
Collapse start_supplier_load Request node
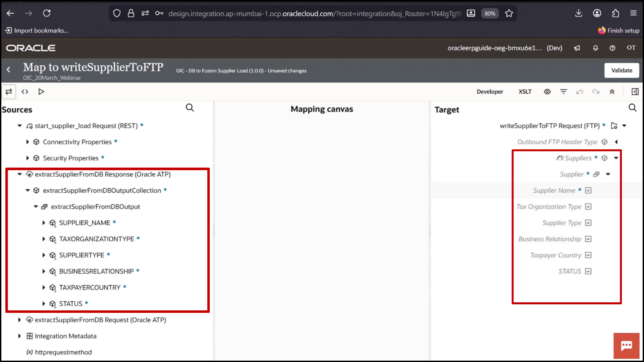19,126
